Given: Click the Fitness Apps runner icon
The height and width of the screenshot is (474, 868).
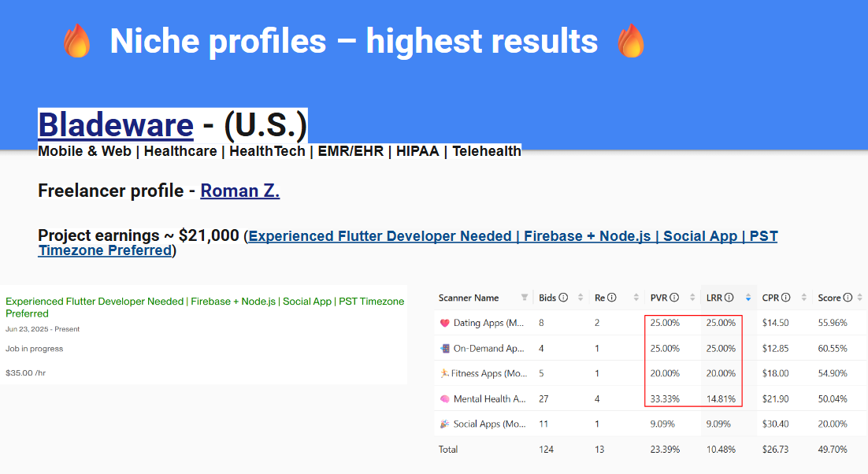Looking at the screenshot, I should [x=444, y=373].
